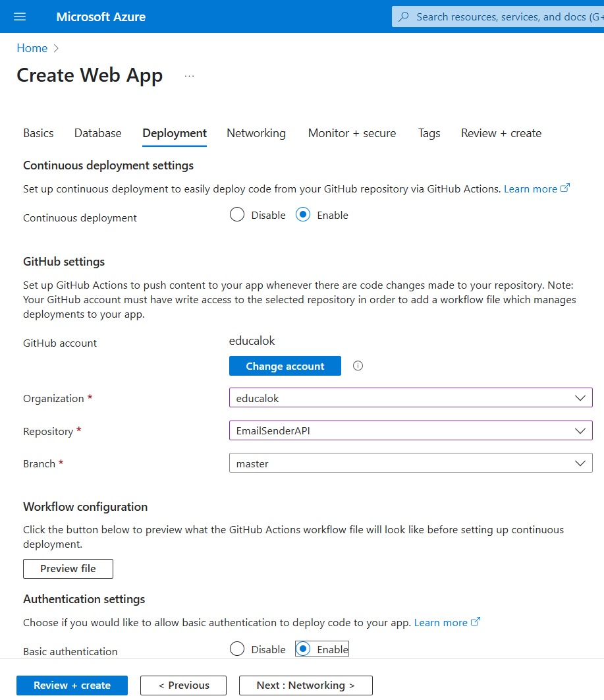The image size is (604, 700).
Task: Switch to the Networking tab
Action: (x=256, y=133)
